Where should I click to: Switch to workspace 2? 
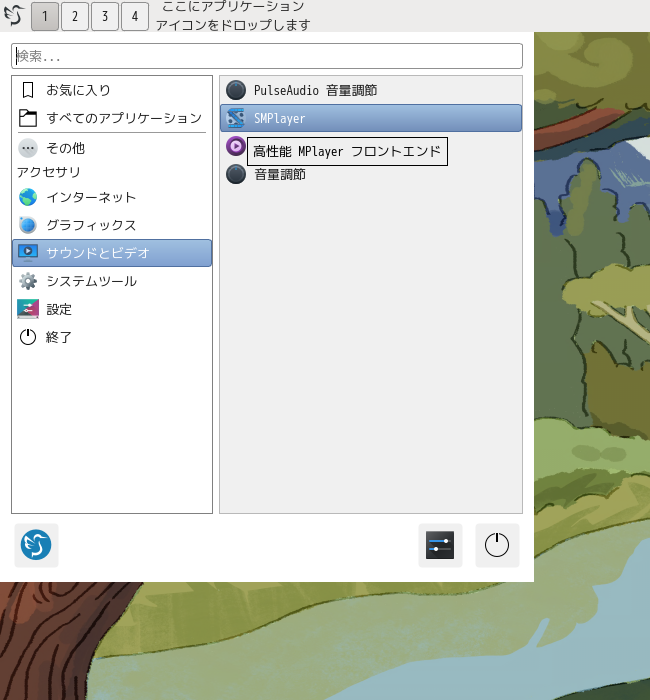point(75,16)
